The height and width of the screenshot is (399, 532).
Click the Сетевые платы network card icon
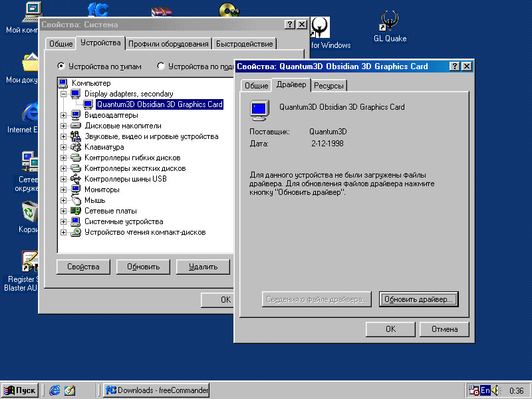(x=75, y=211)
